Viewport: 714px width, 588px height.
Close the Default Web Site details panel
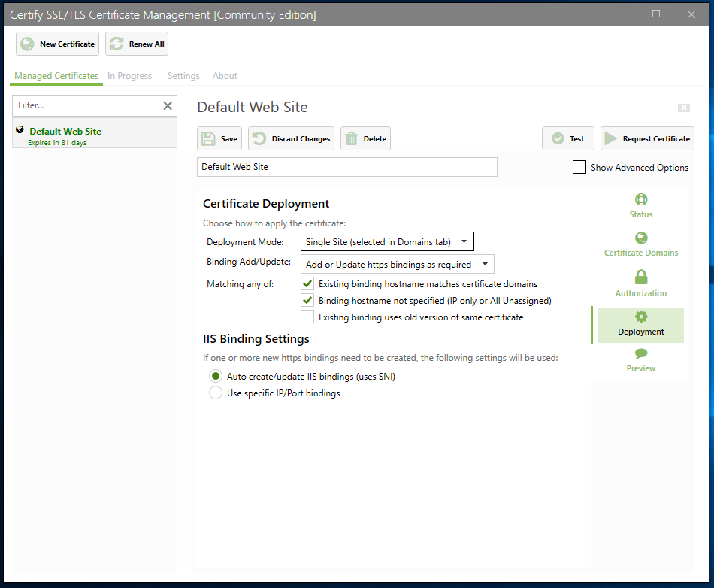coord(683,108)
